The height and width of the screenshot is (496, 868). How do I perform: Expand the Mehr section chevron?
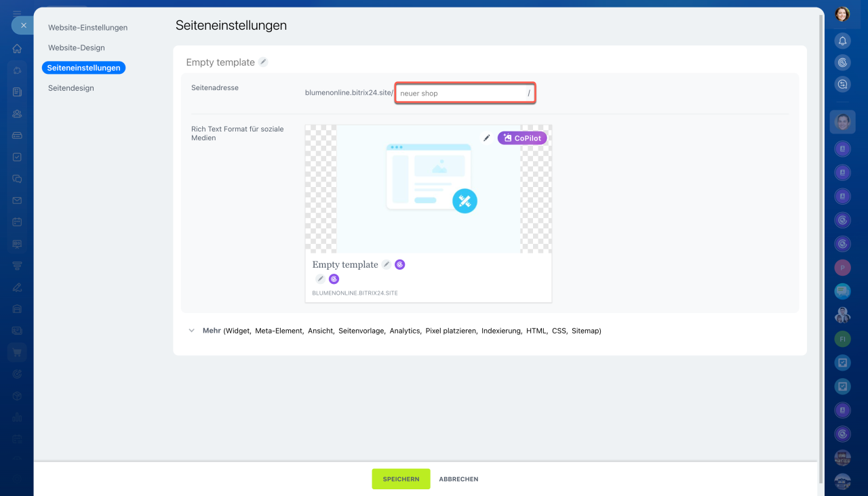click(x=192, y=331)
